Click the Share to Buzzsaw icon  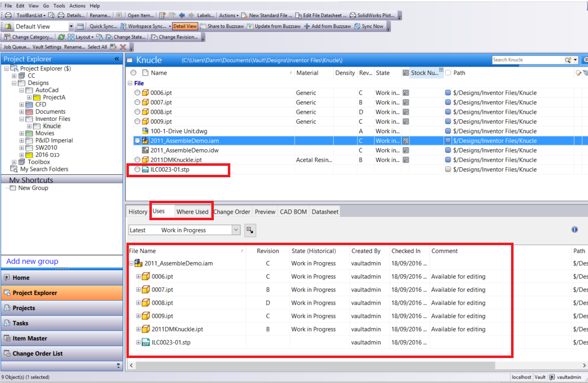[203, 26]
